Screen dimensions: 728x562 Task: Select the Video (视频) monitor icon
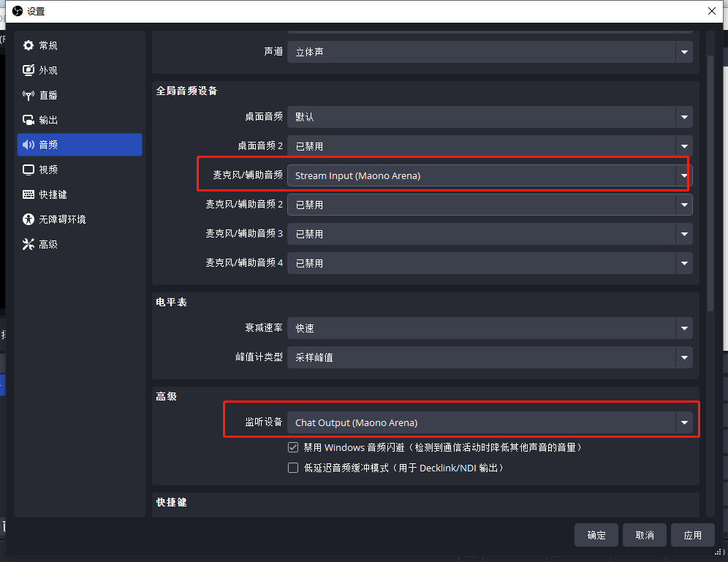click(29, 170)
